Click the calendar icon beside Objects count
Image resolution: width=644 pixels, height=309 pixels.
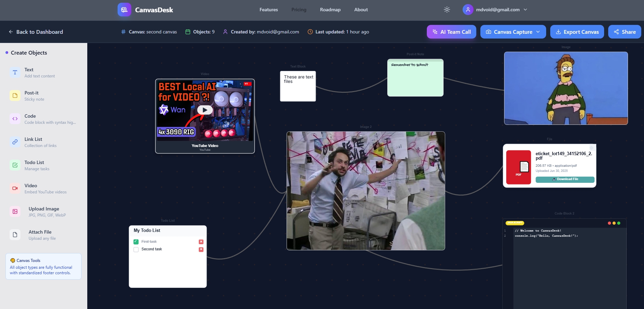(x=188, y=32)
